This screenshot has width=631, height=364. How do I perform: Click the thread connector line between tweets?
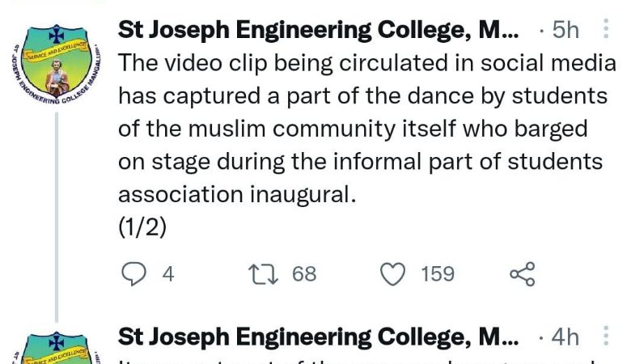click(x=57, y=218)
